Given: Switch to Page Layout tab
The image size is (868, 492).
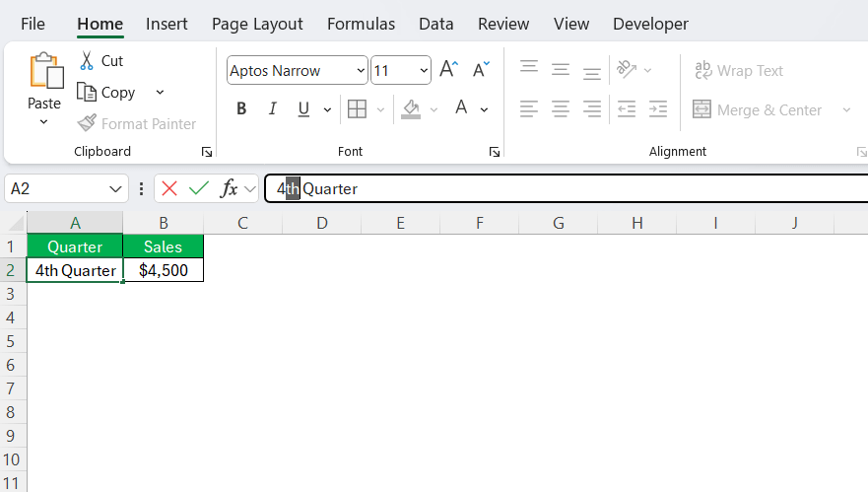Looking at the screenshot, I should coord(257,24).
